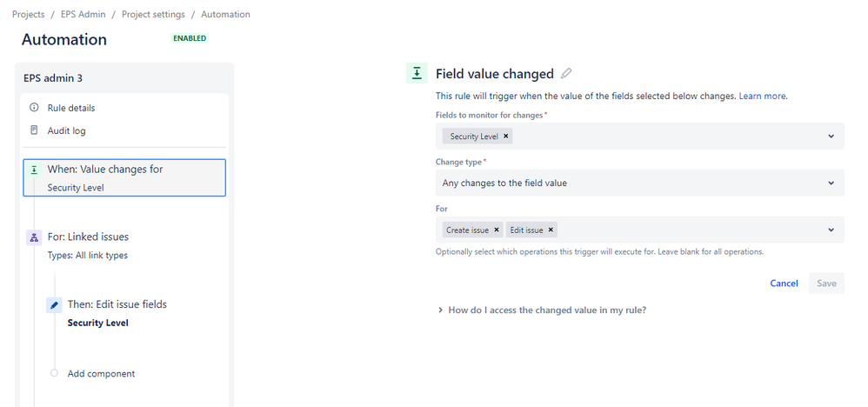Click the Learn more link
The width and height of the screenshot is (868, 407).
tap(763, 96)
